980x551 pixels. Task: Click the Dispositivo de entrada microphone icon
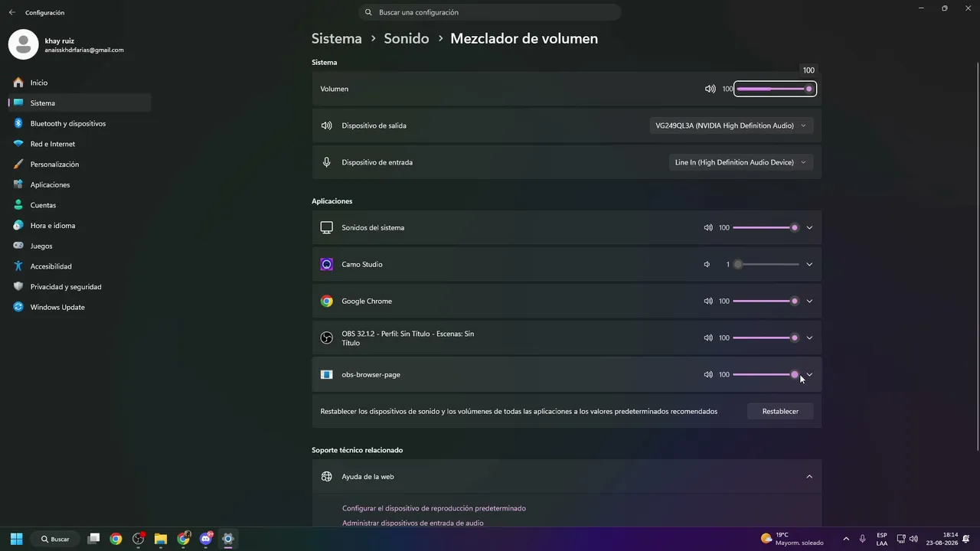326,162
